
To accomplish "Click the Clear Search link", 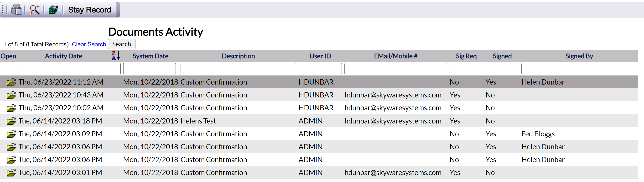I will coord(89,44).
